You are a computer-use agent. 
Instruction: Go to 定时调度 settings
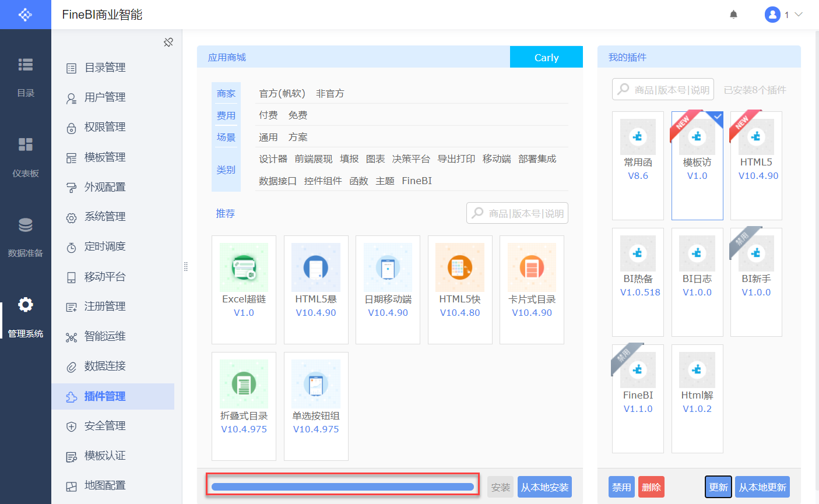click(113, 246)
